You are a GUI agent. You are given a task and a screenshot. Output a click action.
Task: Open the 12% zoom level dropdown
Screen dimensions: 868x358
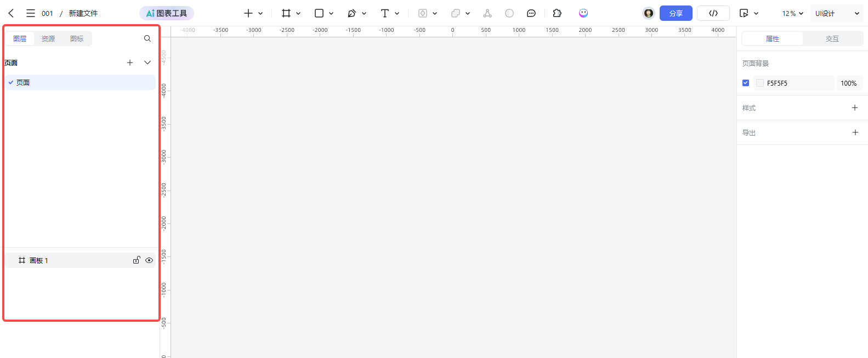(793, 13)
